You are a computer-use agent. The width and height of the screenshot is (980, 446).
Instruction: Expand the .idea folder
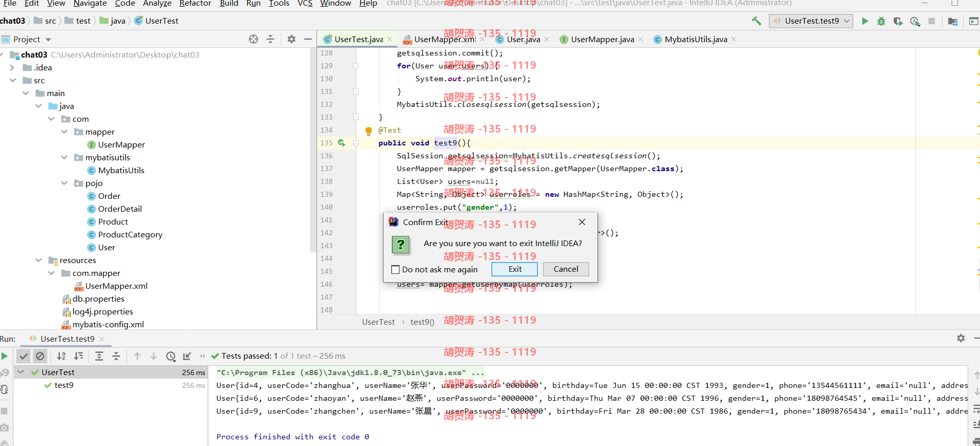[x=12, y=67]
